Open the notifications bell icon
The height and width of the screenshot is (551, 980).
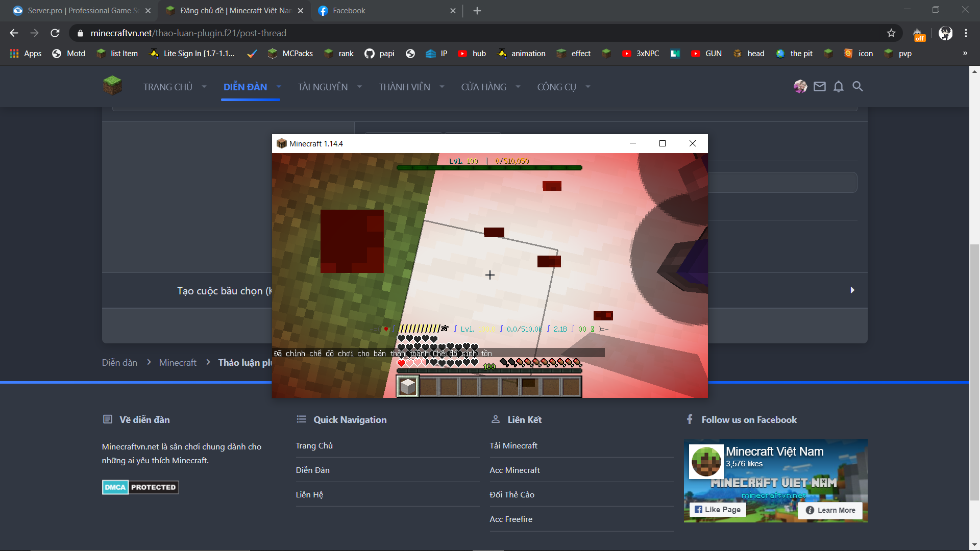(x=838, y=87)
